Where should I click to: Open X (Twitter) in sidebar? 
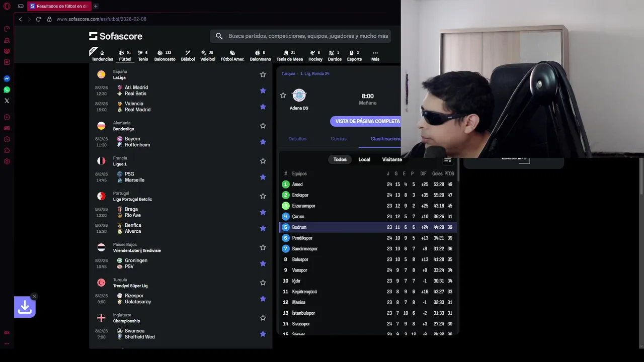tap(7, 101)
